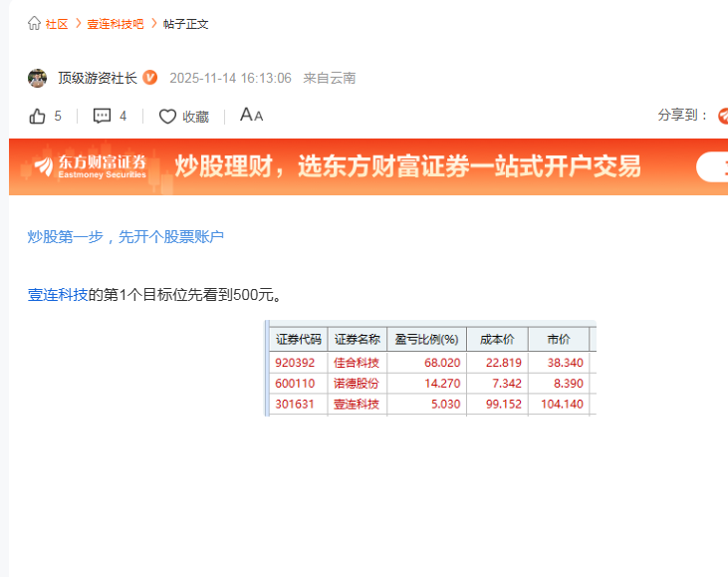Click the 99.152 cost price cell
728x577 pixels.
(x=503, y=404)
